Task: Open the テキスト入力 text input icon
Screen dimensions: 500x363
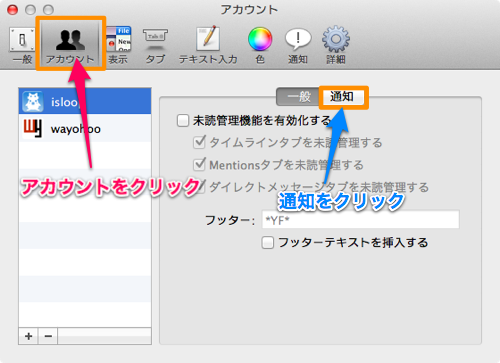Action: tap(208, 46)
